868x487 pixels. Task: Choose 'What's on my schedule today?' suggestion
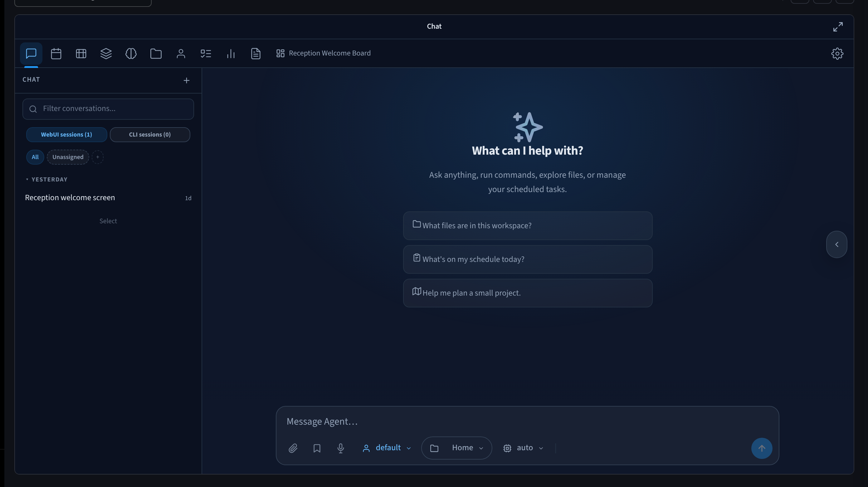coord(527,259)
